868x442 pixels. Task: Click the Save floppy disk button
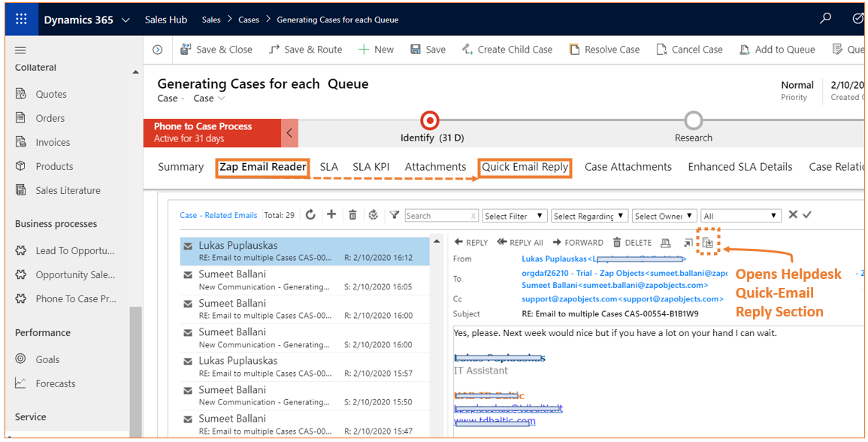(x=428, y=50)
